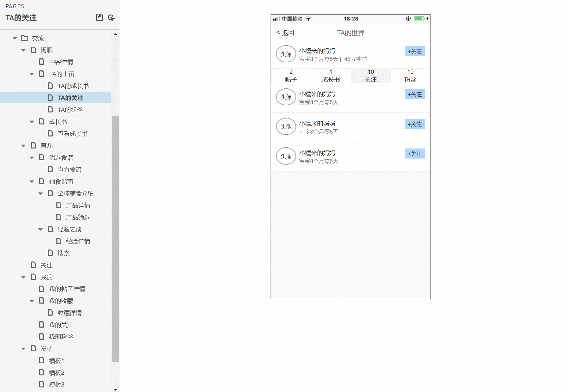Screen dimensions: 568x392
Task: Click the folder icon next to 交流
Action: click(x=25, y=38)
